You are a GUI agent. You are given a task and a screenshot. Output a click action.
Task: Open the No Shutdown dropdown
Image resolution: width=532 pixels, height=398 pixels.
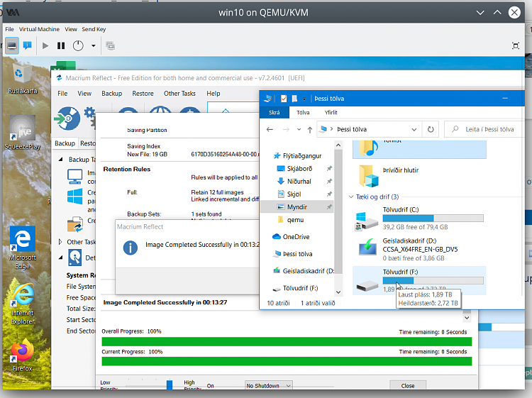pyautogui.click(x=269, y=385)
